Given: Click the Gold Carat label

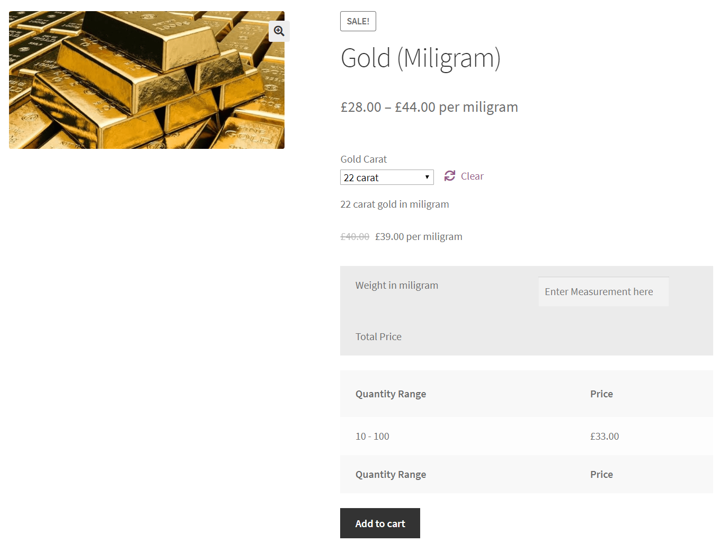Looking at the screenshot, I should tap(363, 159).
